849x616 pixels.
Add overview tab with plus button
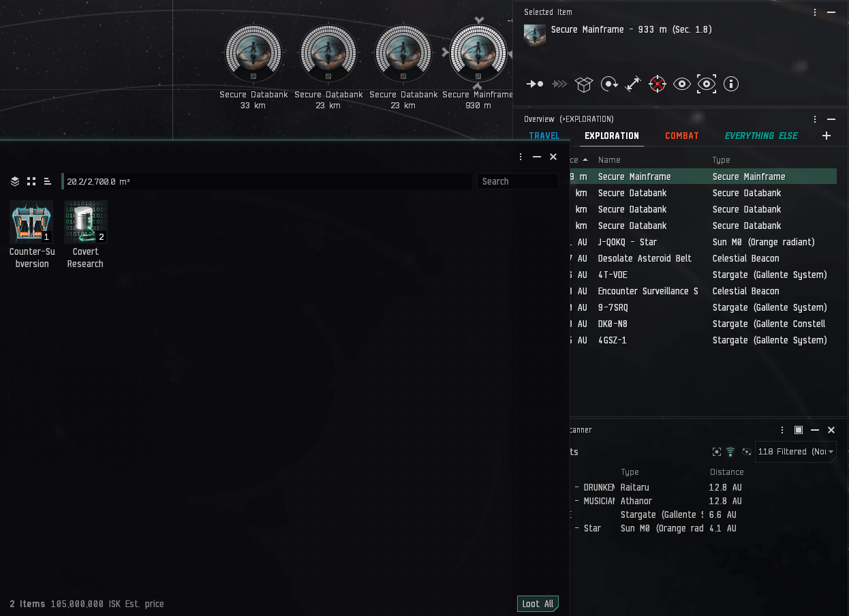(827, 136)
